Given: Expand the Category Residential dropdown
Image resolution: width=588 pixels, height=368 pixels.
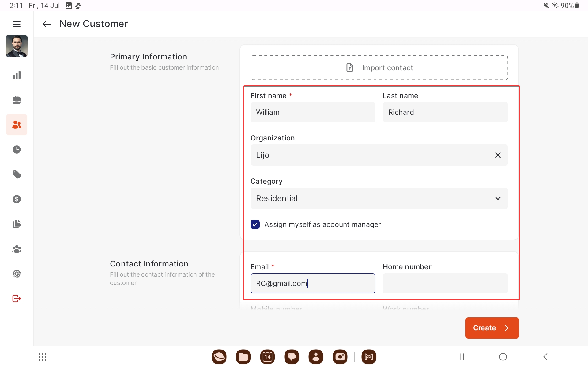Looking at the screenshot, I should 379,198.
